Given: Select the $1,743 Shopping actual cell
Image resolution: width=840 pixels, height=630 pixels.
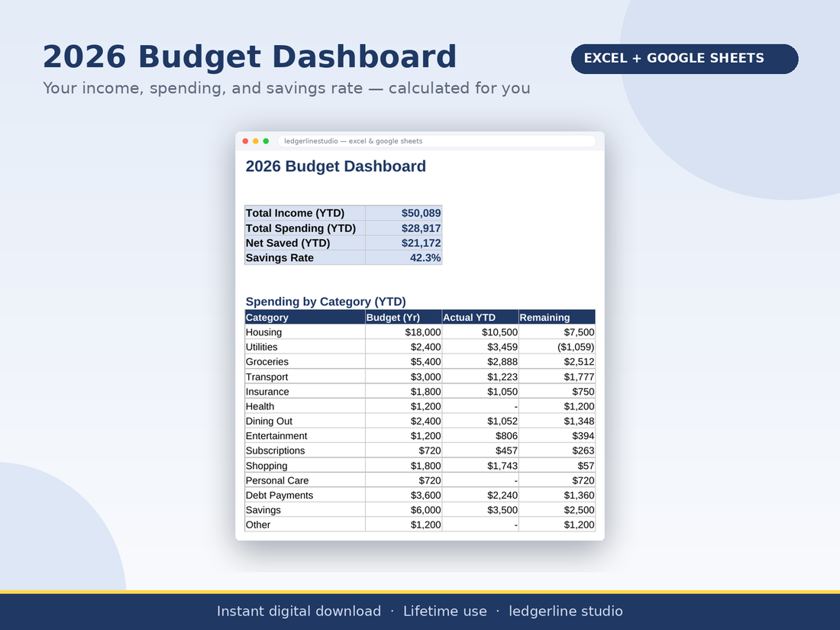Looking at the screenshot, I should point(480,466).
